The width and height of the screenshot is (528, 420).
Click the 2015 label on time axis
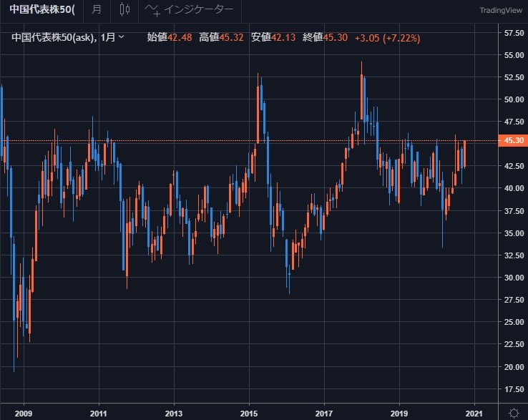[249, 414]
